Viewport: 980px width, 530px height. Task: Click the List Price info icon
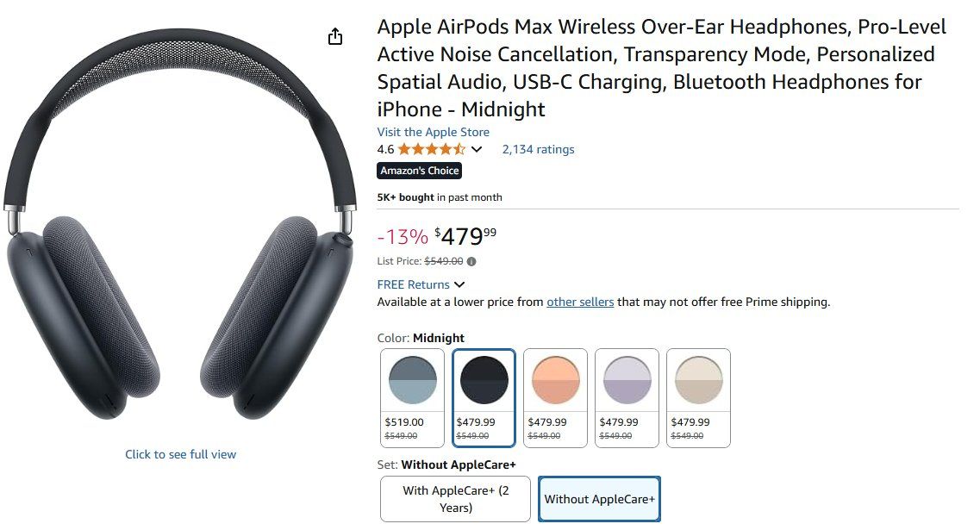coord(471,261)
